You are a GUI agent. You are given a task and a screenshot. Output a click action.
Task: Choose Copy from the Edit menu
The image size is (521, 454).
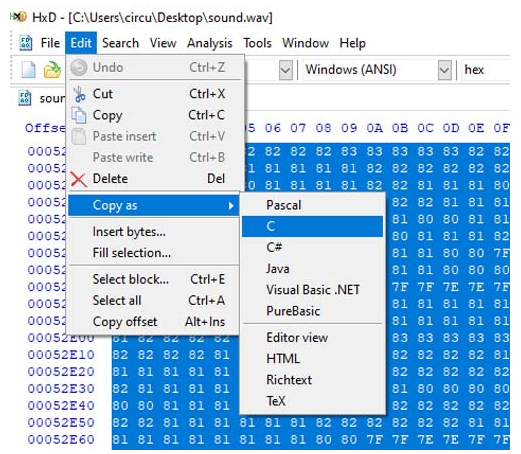click(x=154, y=115)
